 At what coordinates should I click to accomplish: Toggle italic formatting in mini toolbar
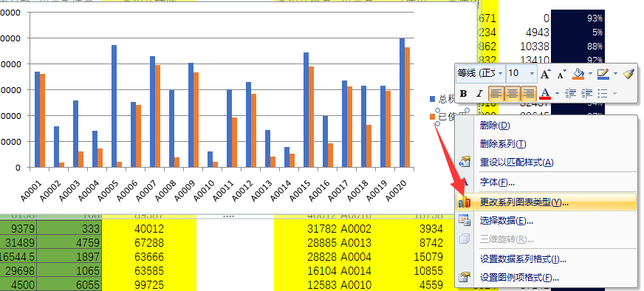coord(479,94)
